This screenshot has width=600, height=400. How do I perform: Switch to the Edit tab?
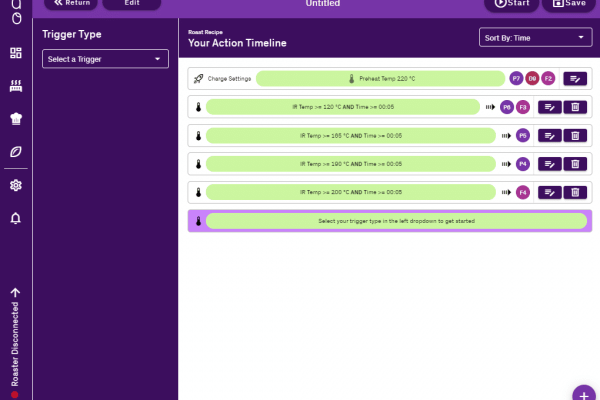pos(131,3)
